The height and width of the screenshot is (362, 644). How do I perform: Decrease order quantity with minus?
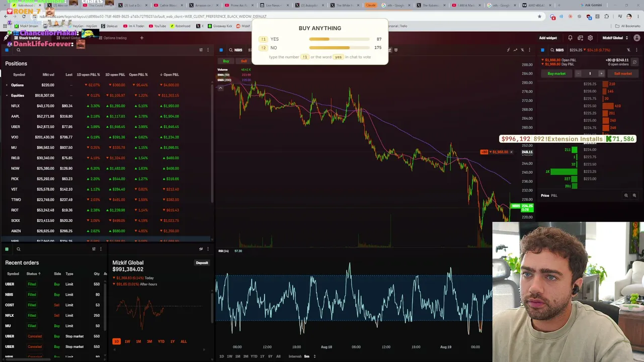coord(578,73)
